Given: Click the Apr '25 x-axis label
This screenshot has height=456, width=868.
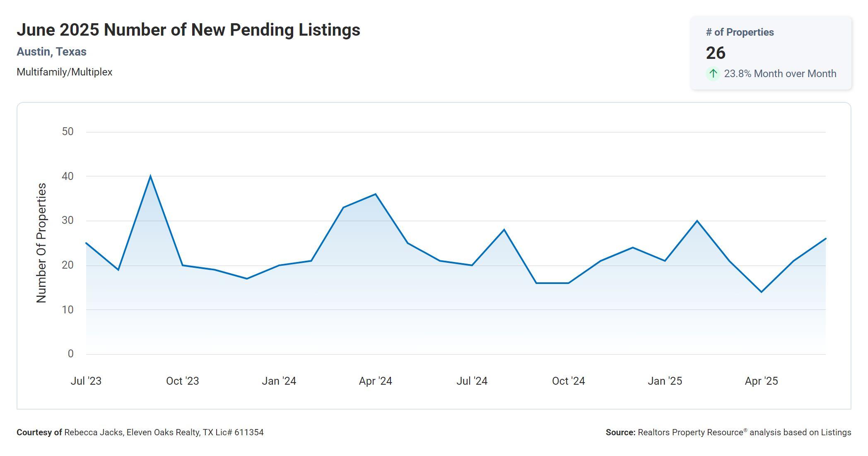Looking at the screenshot, I should (761, 381).
